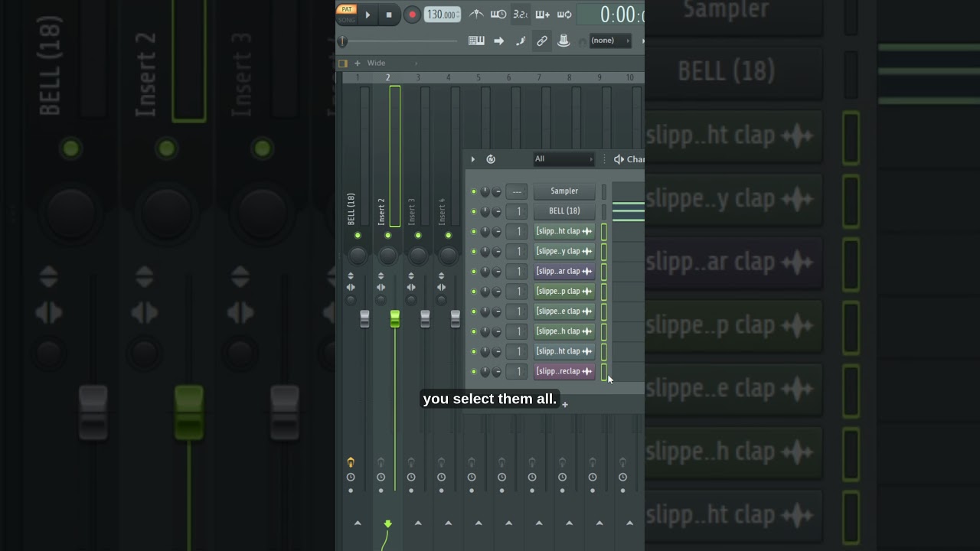Click the orange square mixer menu icon
The image size is (980, 551).
point(343,64)
